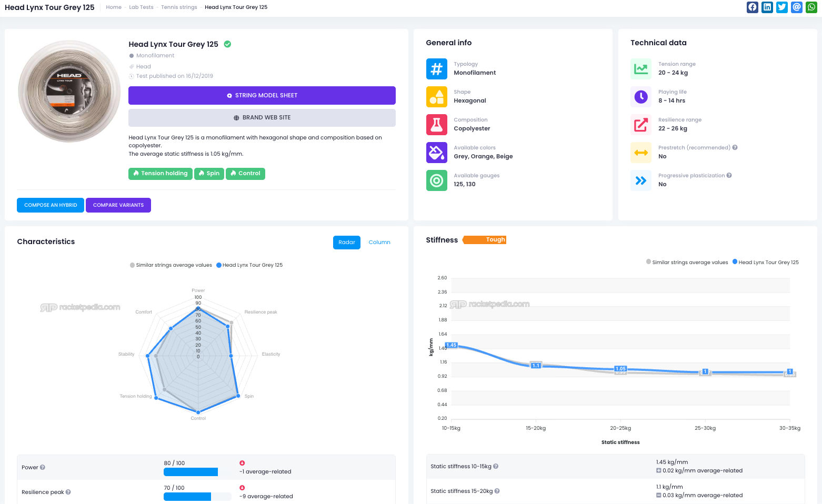Viewport: 822px width, 504px height.
Task: Open the String Model Sheet
Action: point(262,96)
